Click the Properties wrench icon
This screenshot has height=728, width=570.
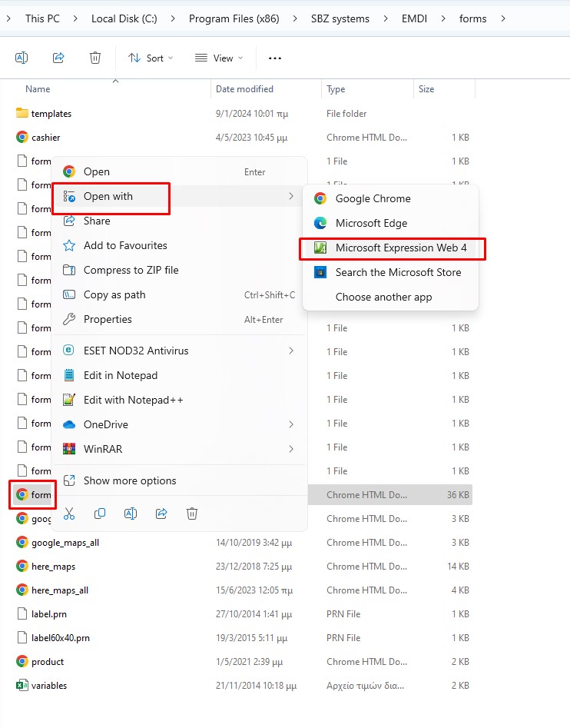click(69, 320)
